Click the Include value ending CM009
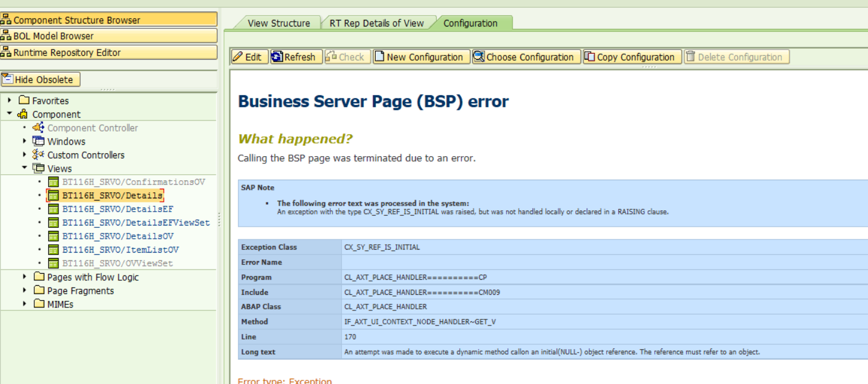This screenshot has width=868, height=384. (422, 292)
